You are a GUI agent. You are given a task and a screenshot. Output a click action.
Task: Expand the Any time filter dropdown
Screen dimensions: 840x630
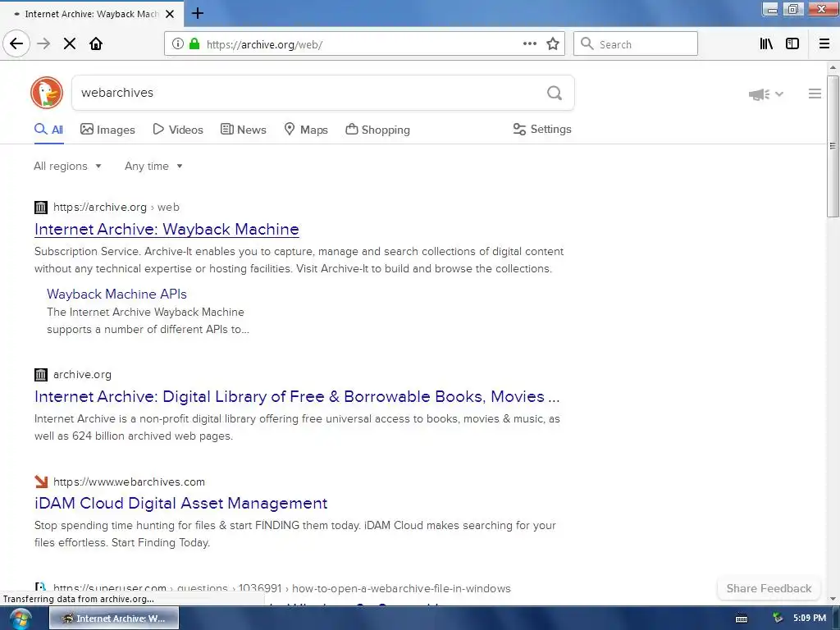pos(153,166)
